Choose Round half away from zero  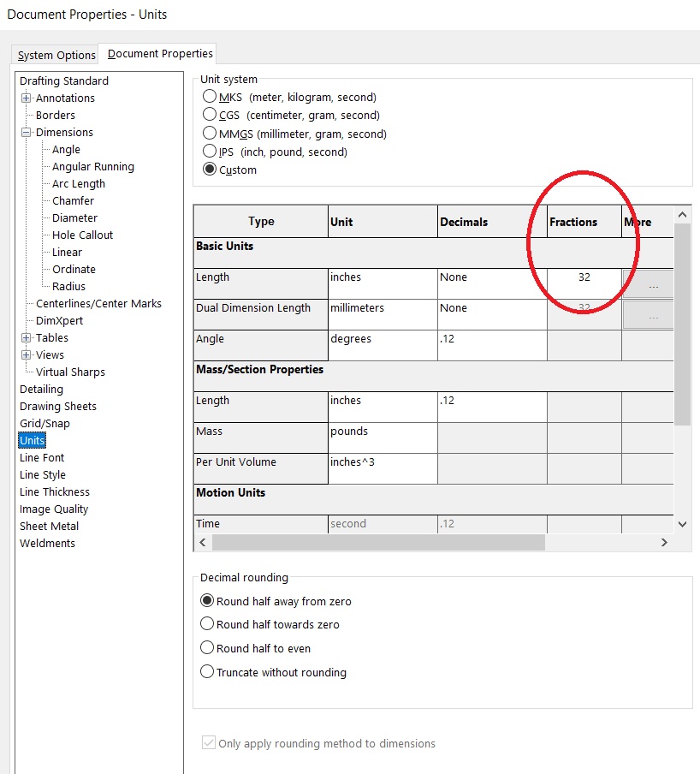tap(207, 601)
